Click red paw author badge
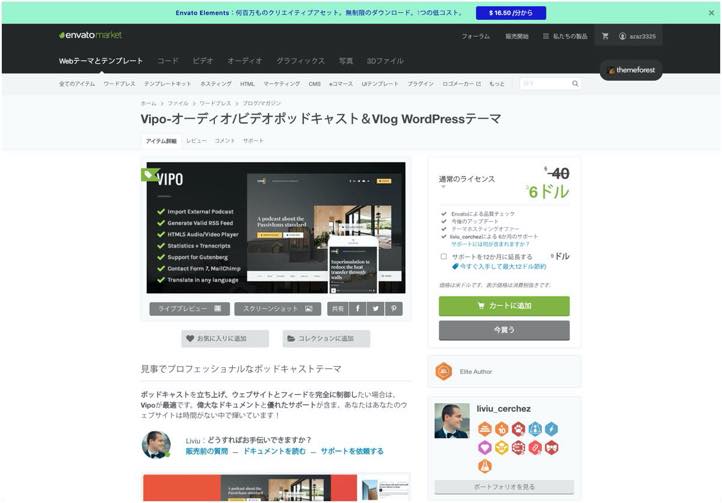Image resolution: width=722 pixels, height=503 pixels. pos(518,429)
